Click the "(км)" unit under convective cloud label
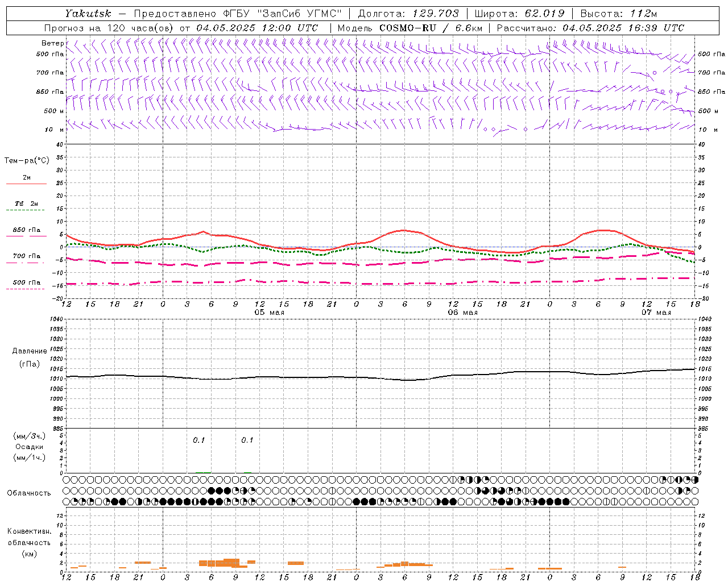Viewport: 728px width, 582px height. point(29,554)
